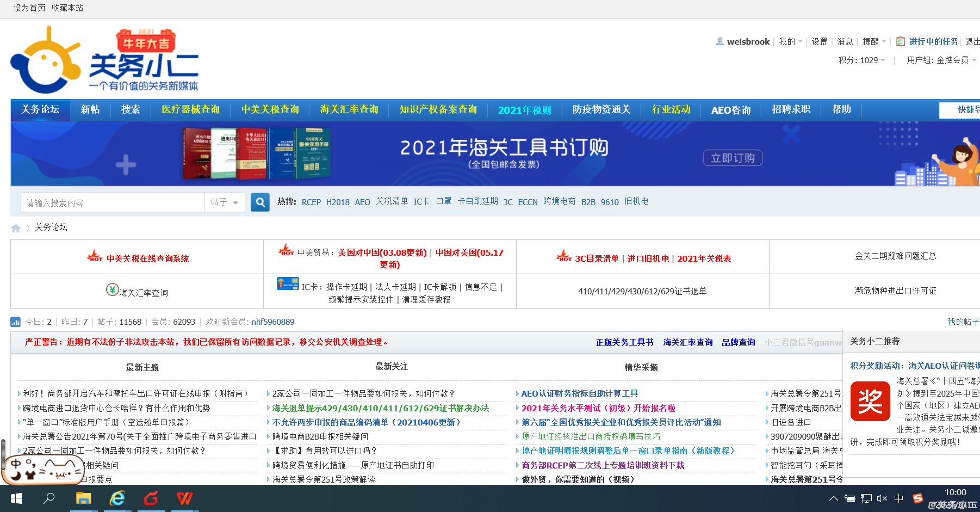The width and height of the screenshot is (980, 512).
Task: Open the 帖子 search type dropdown
Action: tap(225, 202)
